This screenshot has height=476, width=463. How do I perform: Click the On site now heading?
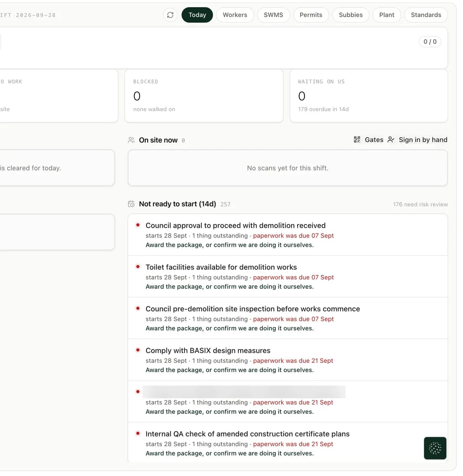[158, 140]
